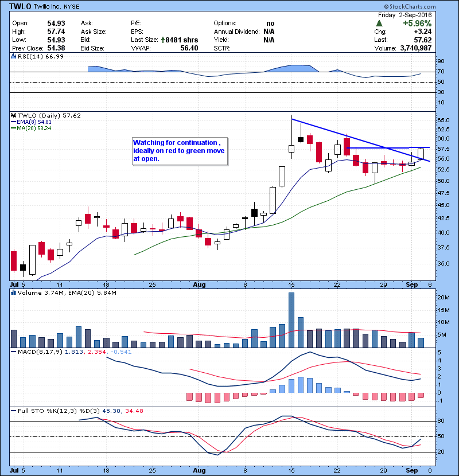This screenshot has height=476, width=459.
Task: Click the 70 level on RSI axis
Action: coord(441,72)
